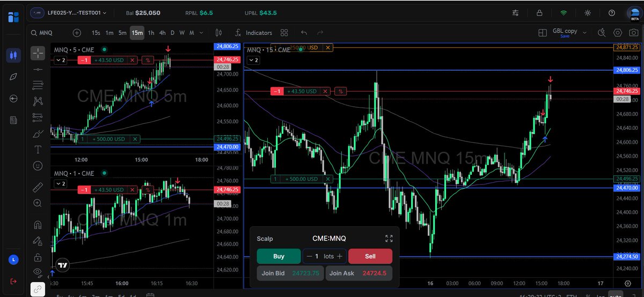Take a chart snapshot with camera icon

click(x=634, y=33)
